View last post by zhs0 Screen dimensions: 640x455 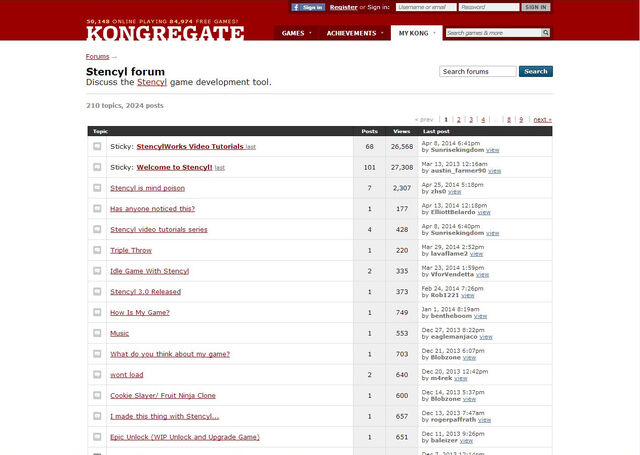[454, 192]
